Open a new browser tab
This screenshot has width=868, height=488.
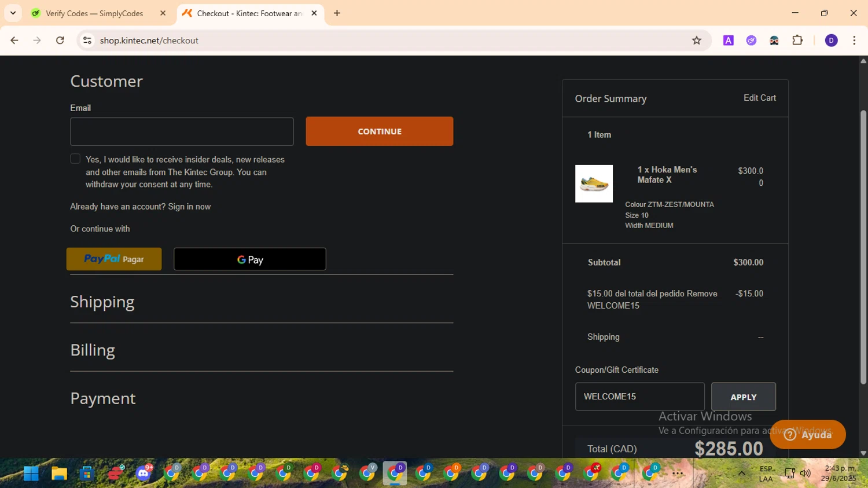[x=337, y=13]
